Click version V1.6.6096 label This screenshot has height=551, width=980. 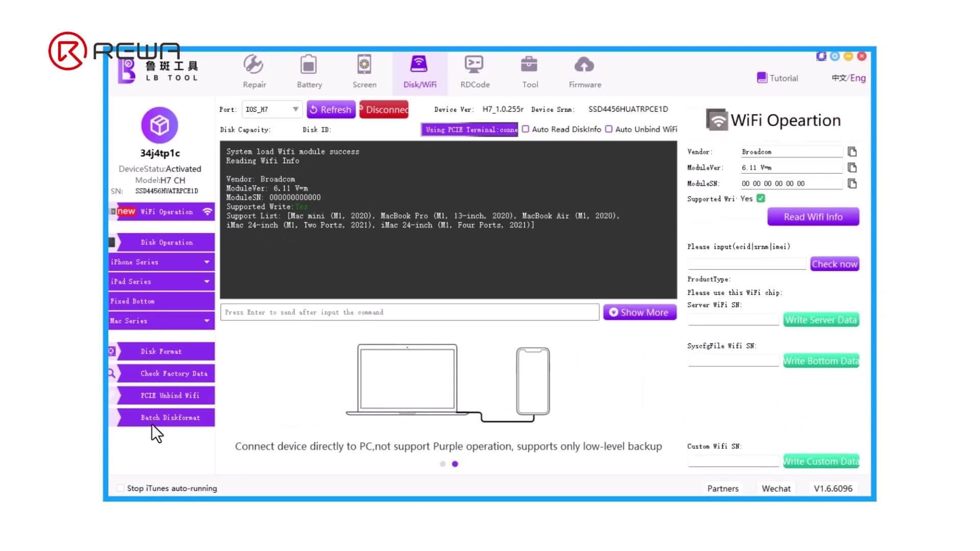tap(833, 488)
